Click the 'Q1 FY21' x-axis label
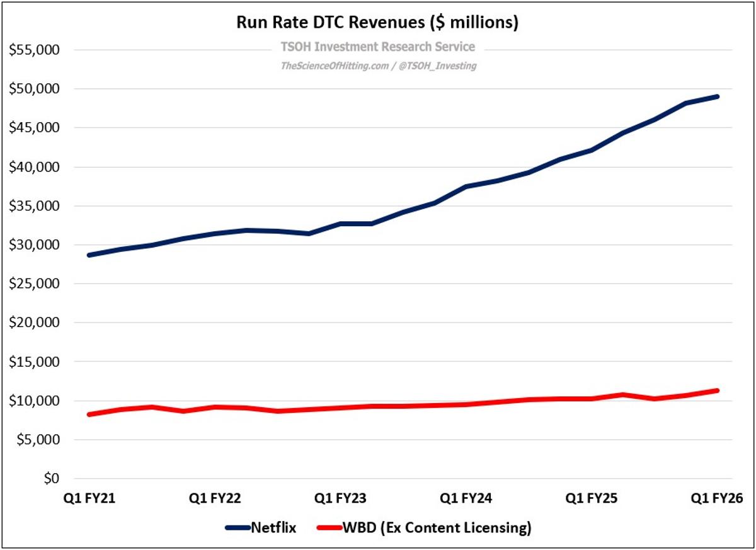 tap(89, 500)
